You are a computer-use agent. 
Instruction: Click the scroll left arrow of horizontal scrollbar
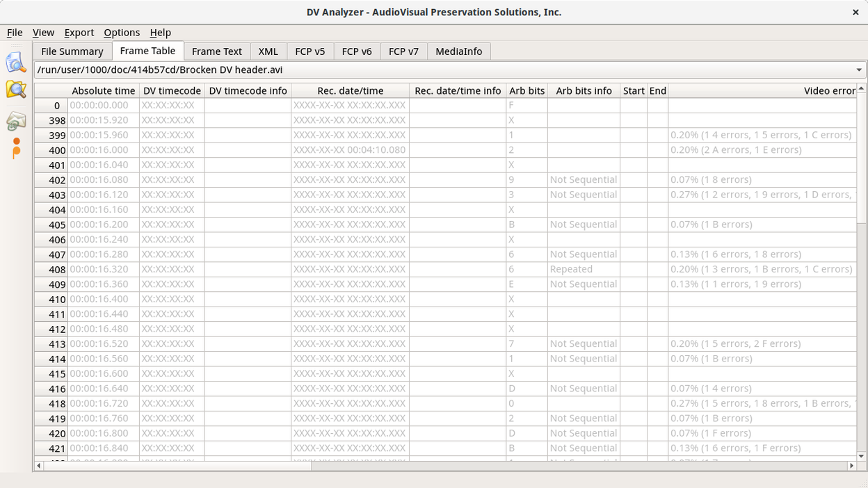[x=39, y=466]
